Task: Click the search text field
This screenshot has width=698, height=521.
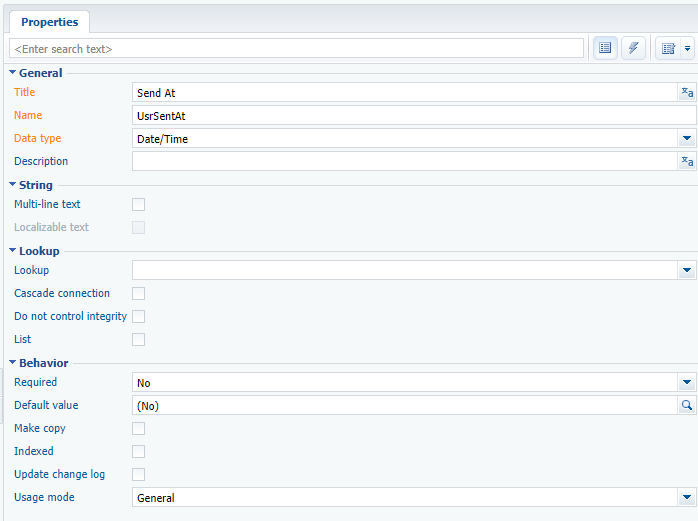Action: 296,48
